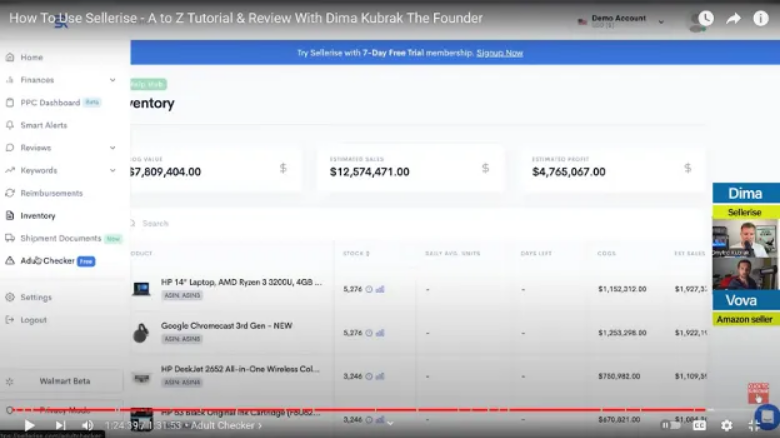Open Reimbursements from sidebar
Viewport: 780px width, 438px height.
tap(52, 193)
